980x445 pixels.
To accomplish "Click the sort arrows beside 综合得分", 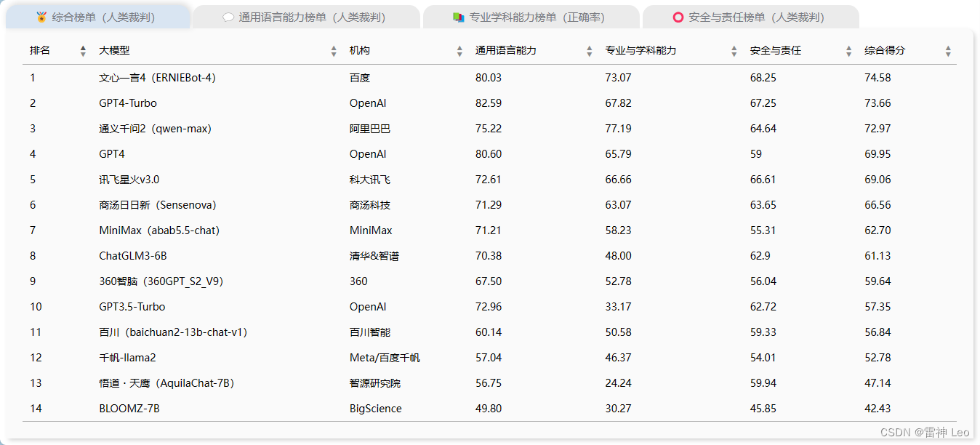I will click(x=948, y=51).
